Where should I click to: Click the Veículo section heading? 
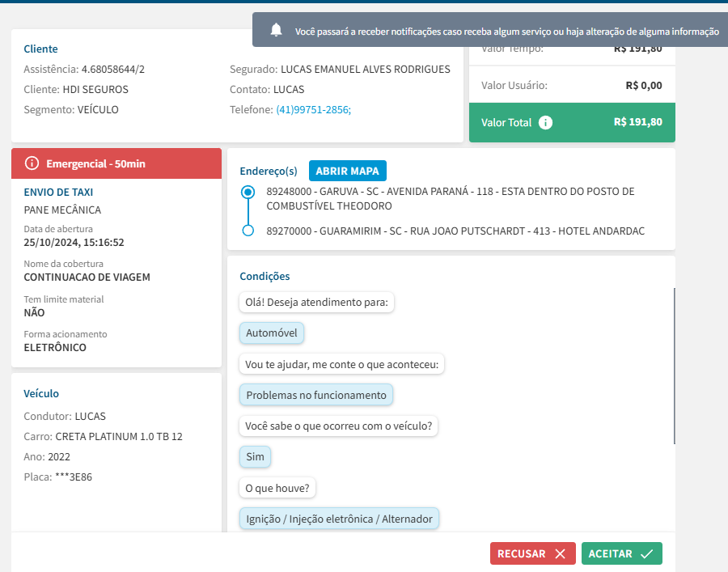(x=41, y=394)
